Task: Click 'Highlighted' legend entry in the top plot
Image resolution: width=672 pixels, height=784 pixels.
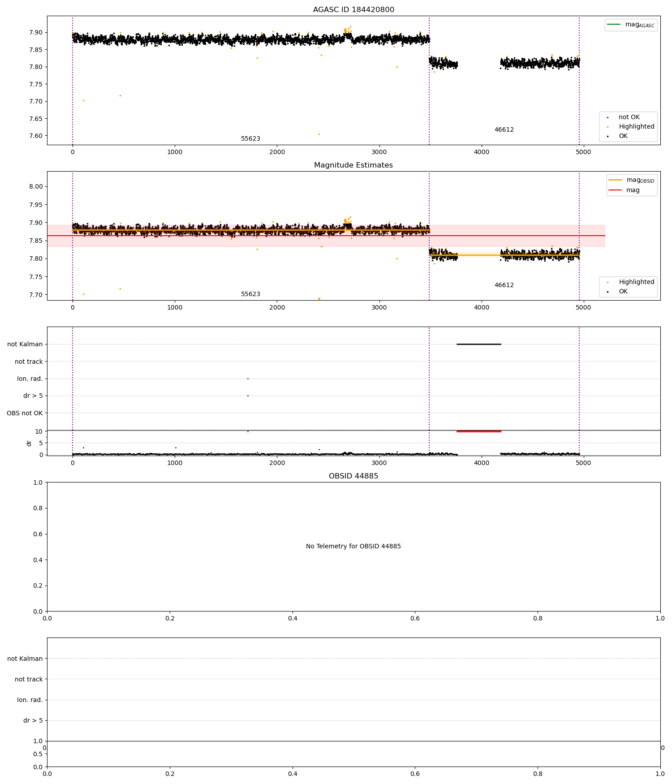Action: click(x=637, y=127)
